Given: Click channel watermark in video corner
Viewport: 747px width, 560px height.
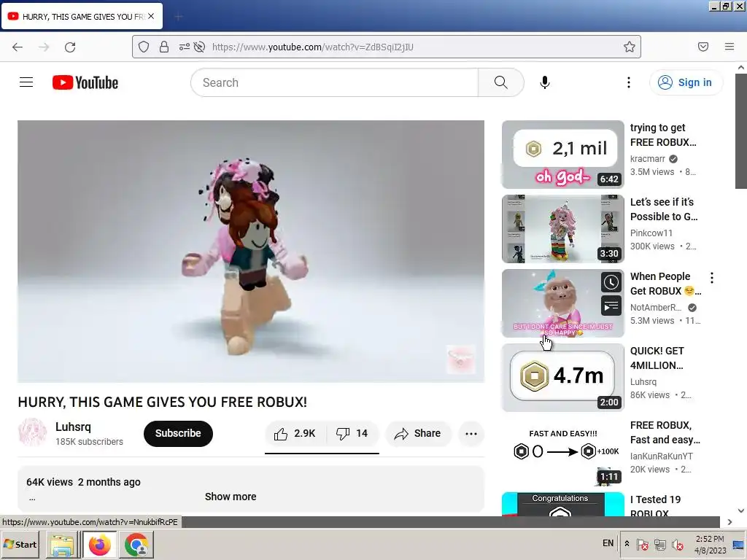Looking at the screenshot, I should 460,359.
